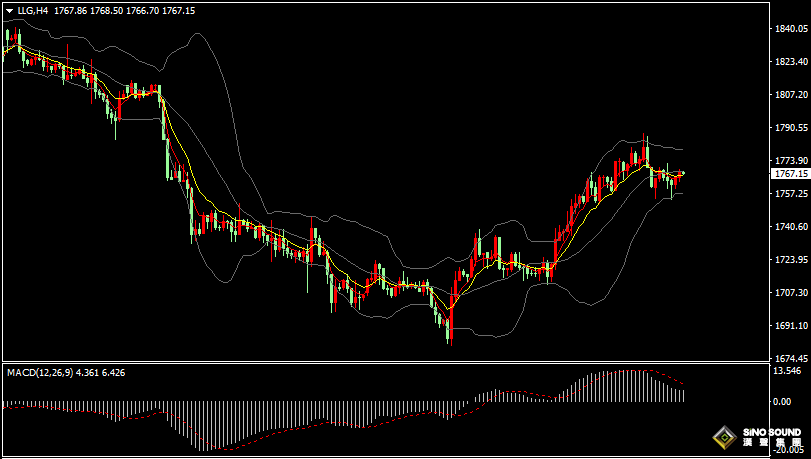Click the LLG,H4 symbol label

pos(33,10)
